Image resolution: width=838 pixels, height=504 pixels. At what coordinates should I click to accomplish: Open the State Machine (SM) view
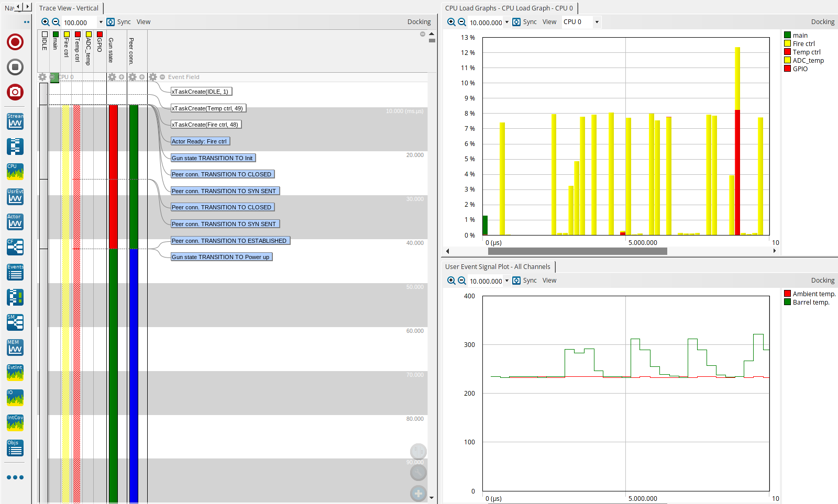click(x=15, y=322)
